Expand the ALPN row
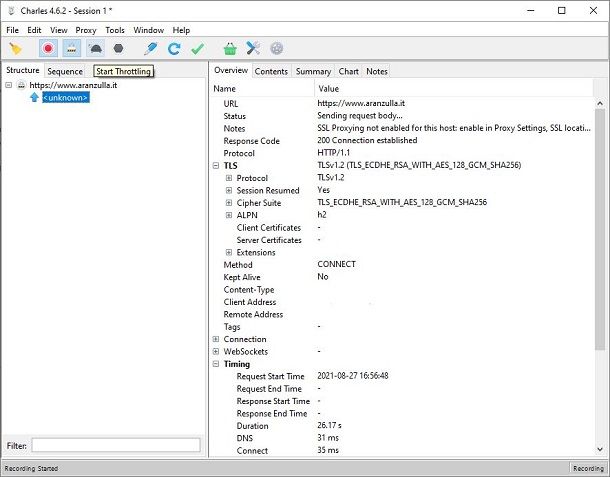610x477 pixels. [x=229, y=215]
